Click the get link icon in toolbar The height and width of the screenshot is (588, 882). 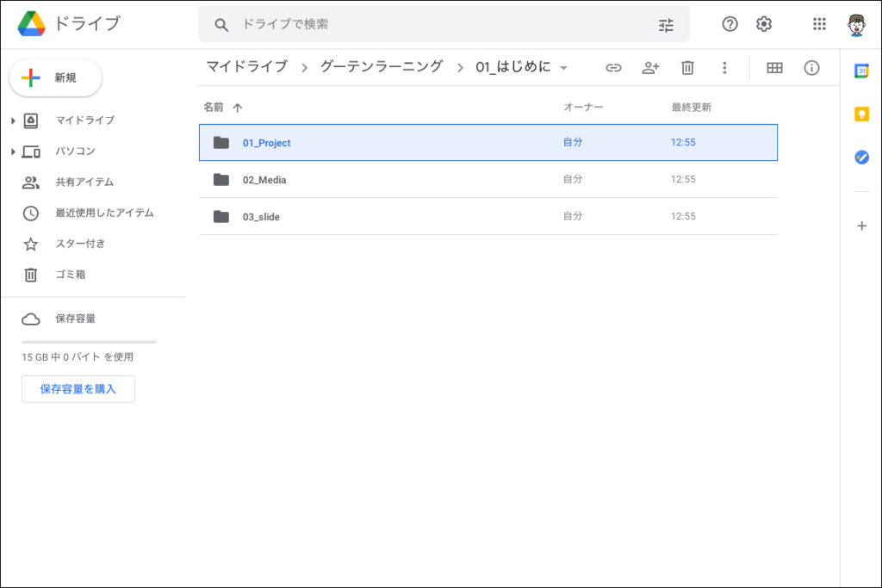click(x=613, y=68)
